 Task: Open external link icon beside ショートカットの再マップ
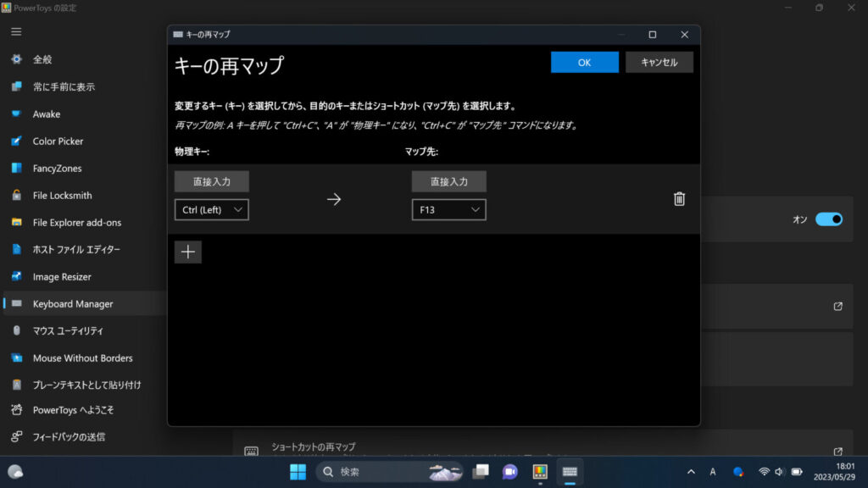838,451
